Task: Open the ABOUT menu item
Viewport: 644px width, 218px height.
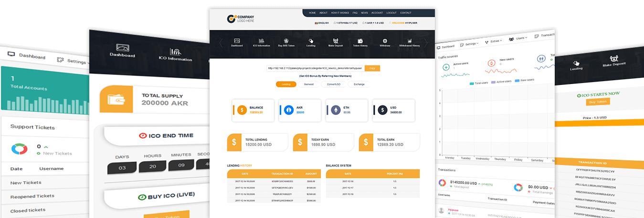Action: click(x=324, y=13)
